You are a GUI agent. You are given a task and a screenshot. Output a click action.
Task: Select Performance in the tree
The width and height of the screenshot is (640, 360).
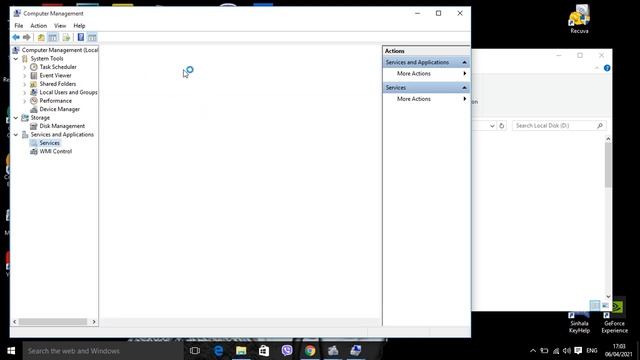[56, 101]
